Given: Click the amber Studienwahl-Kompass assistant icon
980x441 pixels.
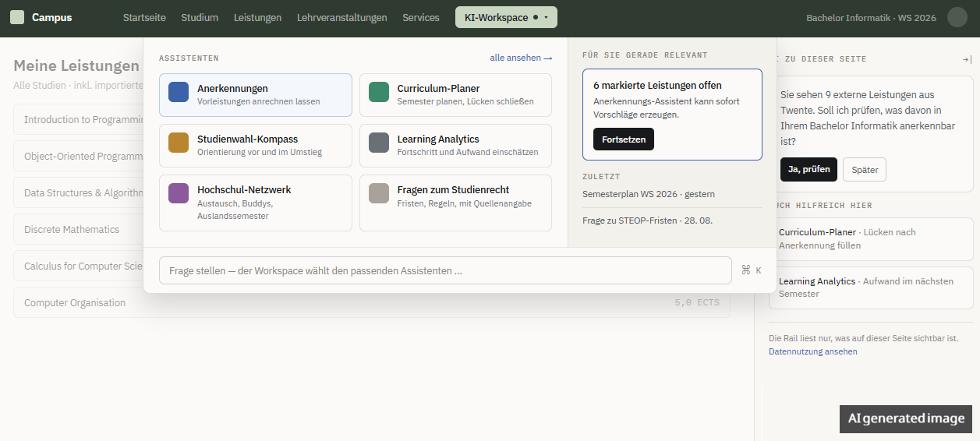Looking at the screenshot, I should pyautogui.click(x=179, y=143).
